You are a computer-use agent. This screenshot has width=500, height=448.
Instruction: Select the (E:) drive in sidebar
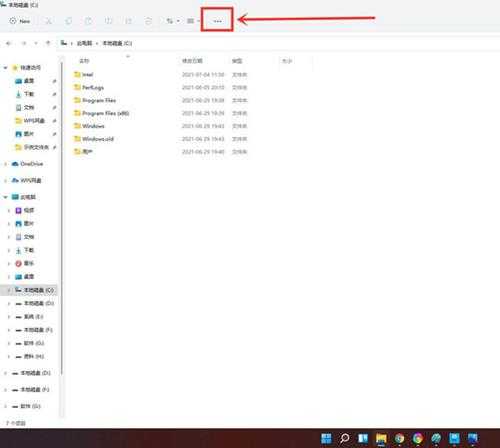tap(34, 317)
